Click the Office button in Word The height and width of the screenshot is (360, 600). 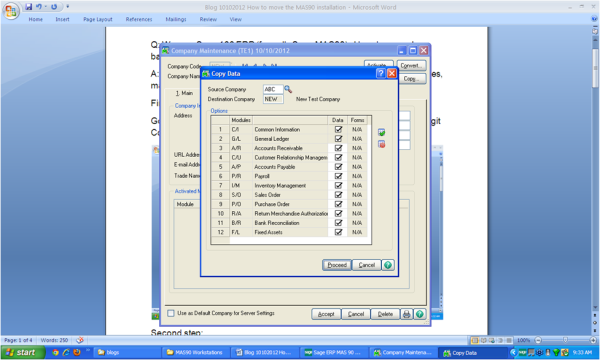pos(11,11)
